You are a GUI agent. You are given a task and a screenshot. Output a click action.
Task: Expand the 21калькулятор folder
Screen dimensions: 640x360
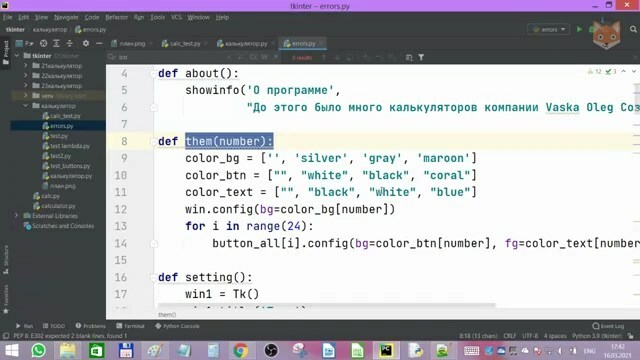click(x=26, y=66)
